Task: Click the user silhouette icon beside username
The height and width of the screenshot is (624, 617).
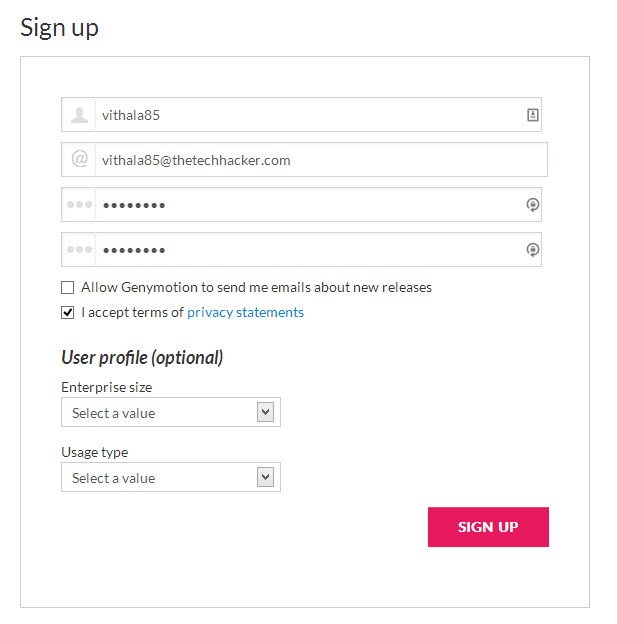Action: tap(79, 115)
